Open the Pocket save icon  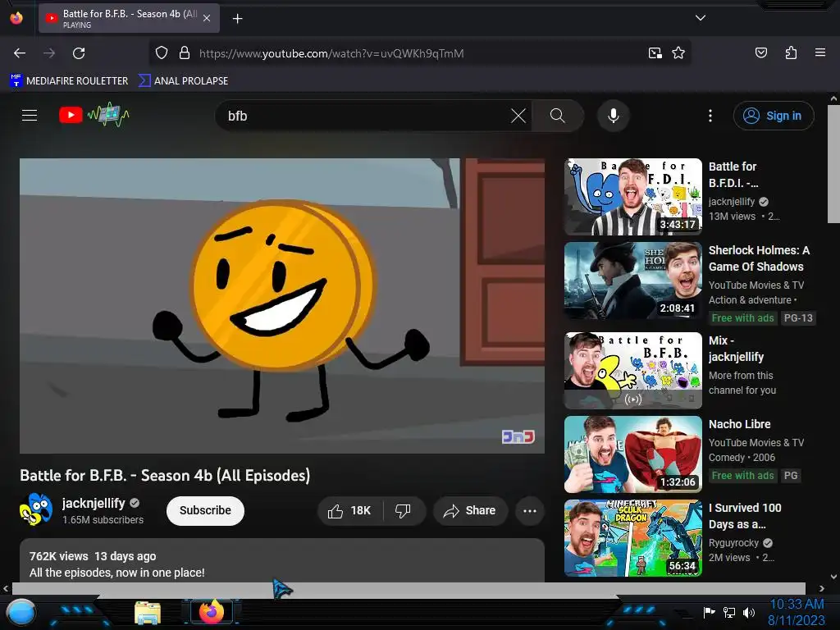point(760,52)
